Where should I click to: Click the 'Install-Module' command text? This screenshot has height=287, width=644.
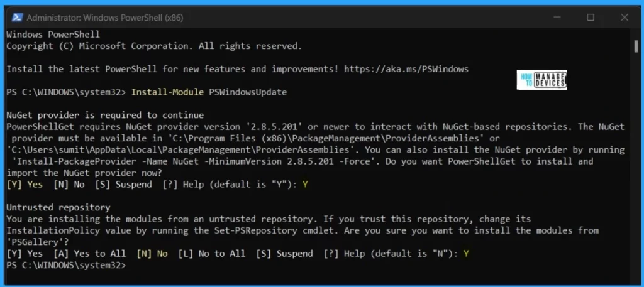click(x=167, y=92)
